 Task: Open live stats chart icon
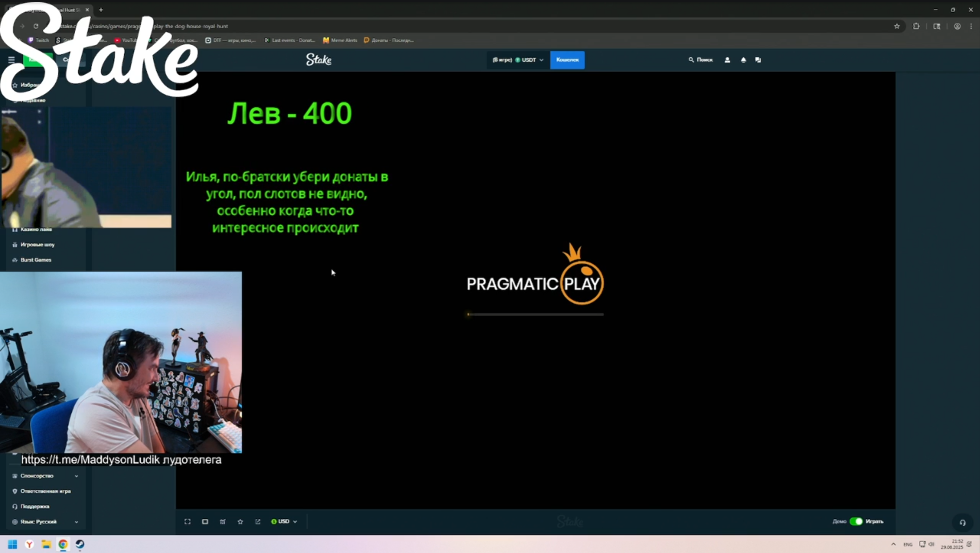click(x=223, y=521)
